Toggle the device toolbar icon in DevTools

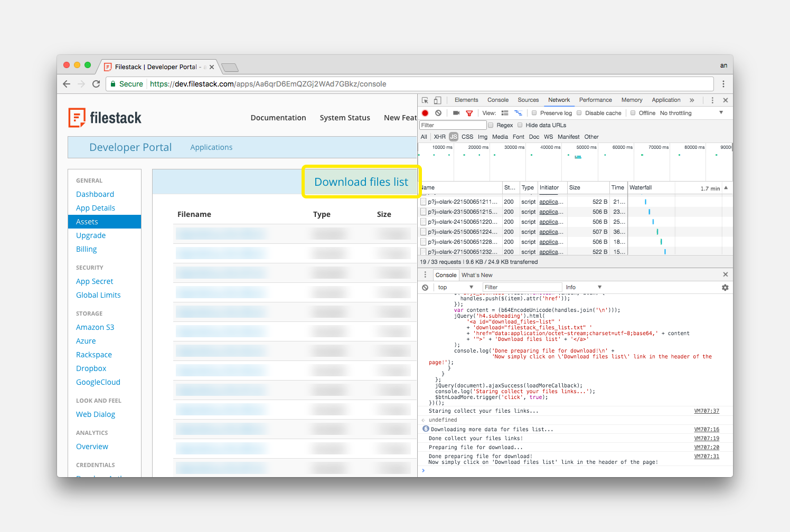pyautogui.click(x=437, y=100)
